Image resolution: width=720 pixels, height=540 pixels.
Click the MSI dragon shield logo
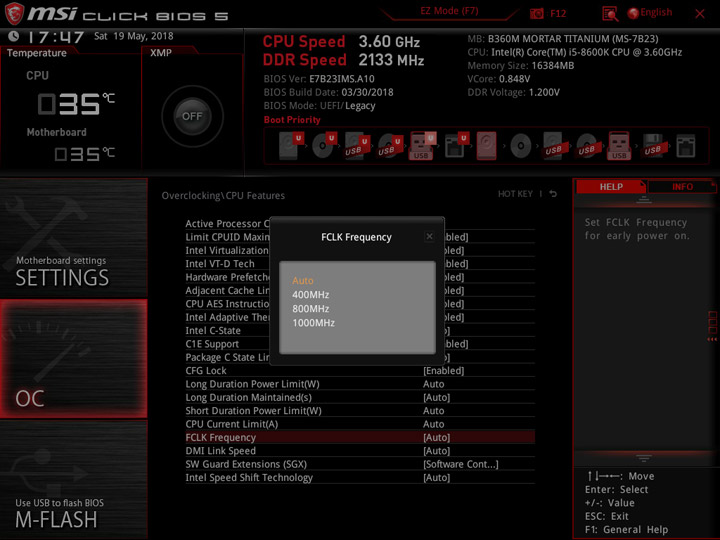[14, 13]
